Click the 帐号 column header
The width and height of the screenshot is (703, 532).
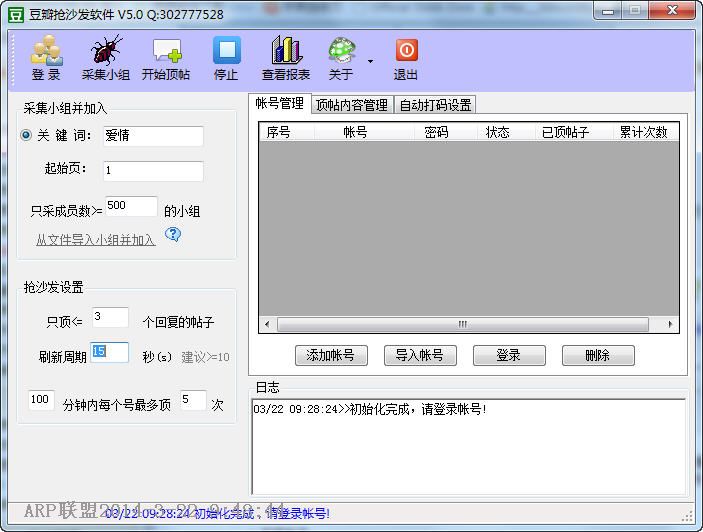(364, 132)
